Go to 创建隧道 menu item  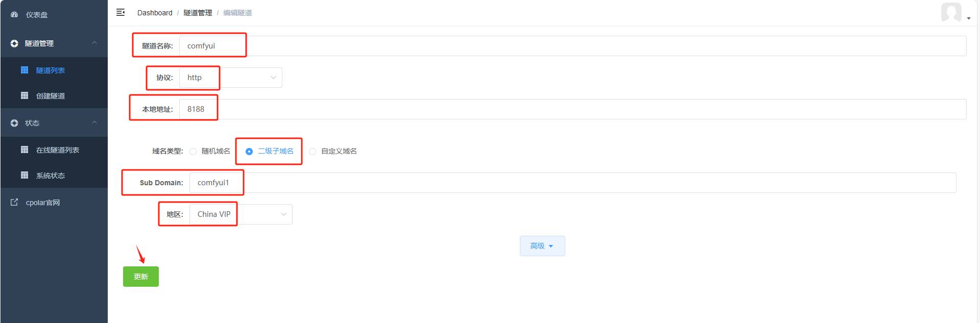[54, 95]
